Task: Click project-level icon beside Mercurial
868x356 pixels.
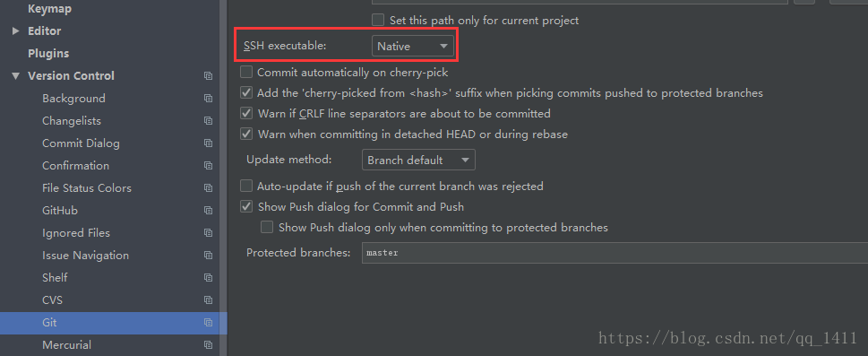Action: coord(208,345)
